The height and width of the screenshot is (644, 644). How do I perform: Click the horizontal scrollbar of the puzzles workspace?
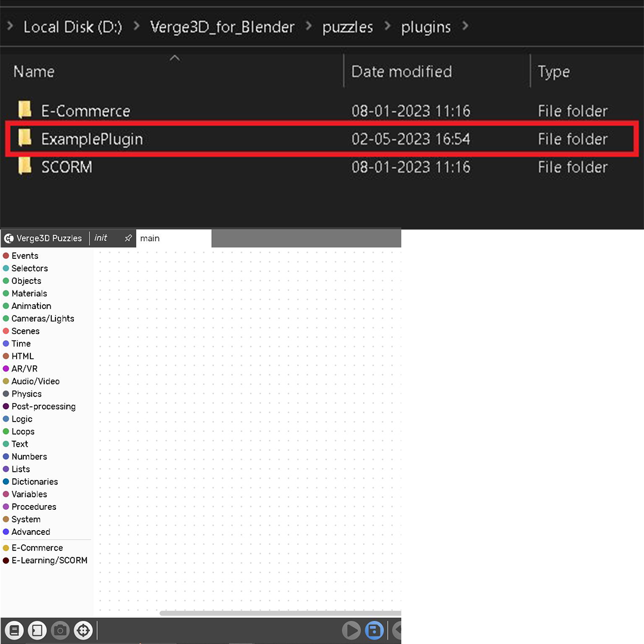(x=280, y=613)
